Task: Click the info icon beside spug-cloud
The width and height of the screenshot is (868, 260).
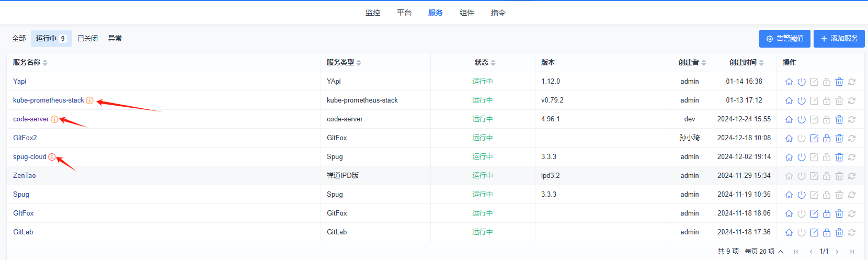Action: (x=52, y=157)
